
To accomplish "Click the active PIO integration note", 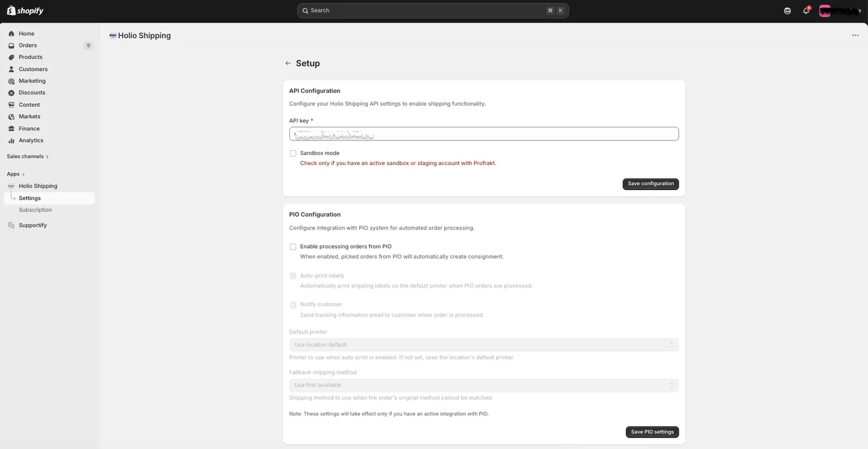I will [389, 414].
